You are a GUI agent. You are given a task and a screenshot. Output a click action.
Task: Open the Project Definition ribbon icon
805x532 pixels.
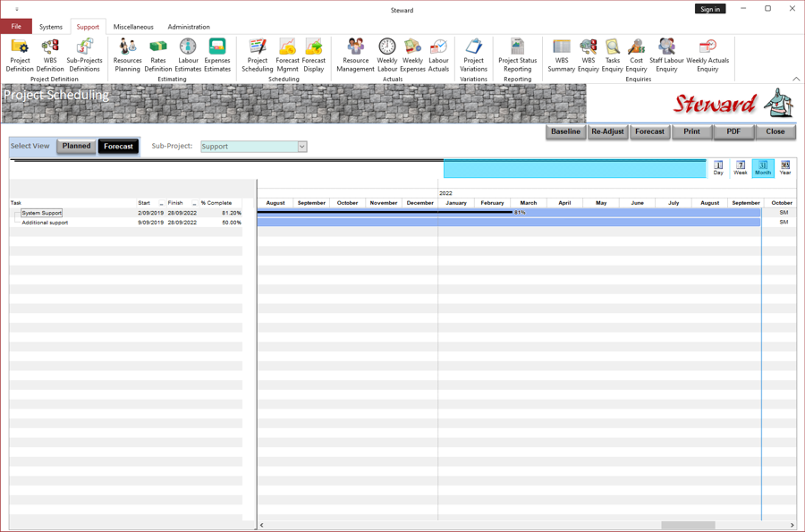20,55
